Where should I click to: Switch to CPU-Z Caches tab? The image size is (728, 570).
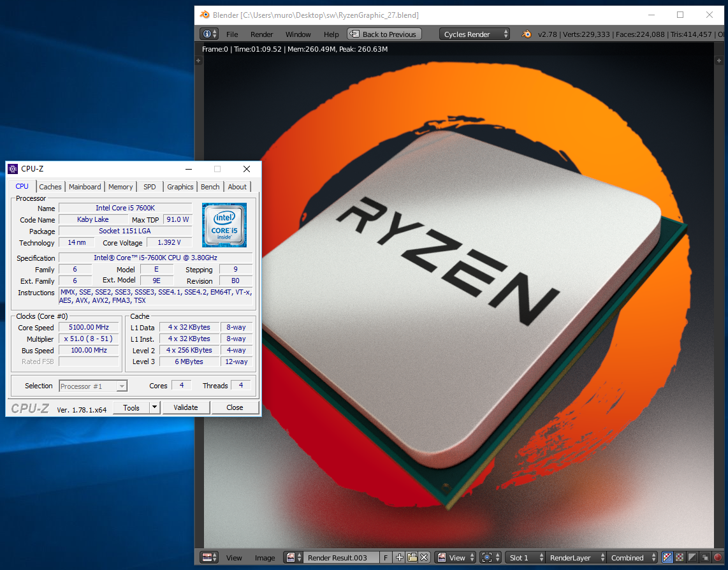click(x=50, y=187)
